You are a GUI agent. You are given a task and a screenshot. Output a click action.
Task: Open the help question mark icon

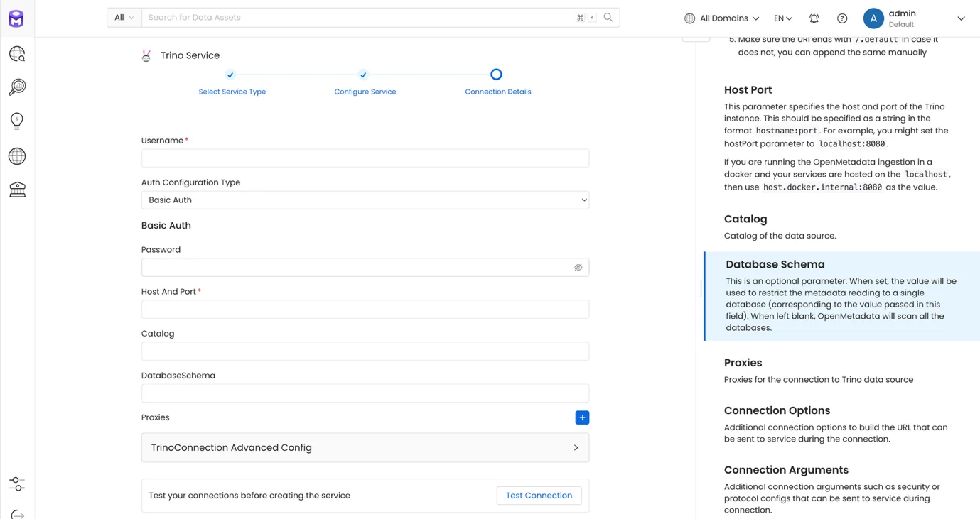pyautogui.click(x=842, y=18)
